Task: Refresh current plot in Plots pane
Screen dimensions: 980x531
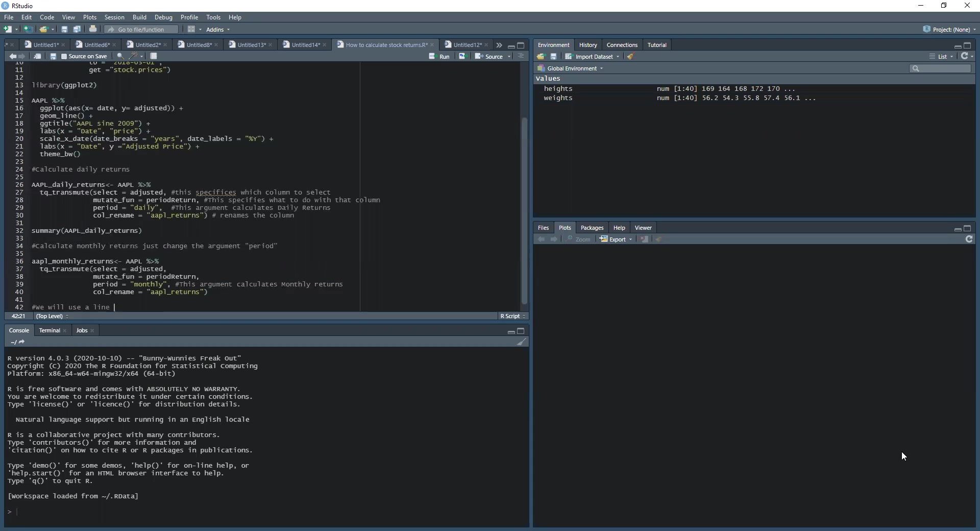Action: [969, 239]
